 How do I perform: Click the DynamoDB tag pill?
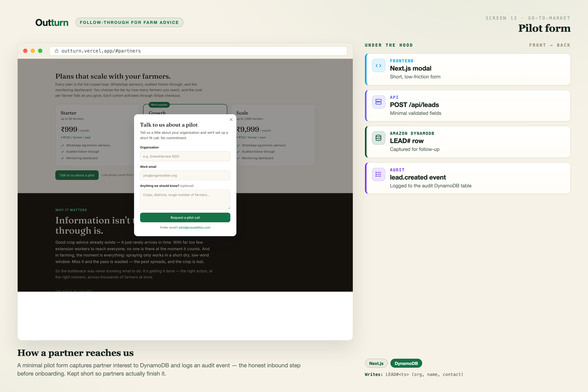click(406, 363)
